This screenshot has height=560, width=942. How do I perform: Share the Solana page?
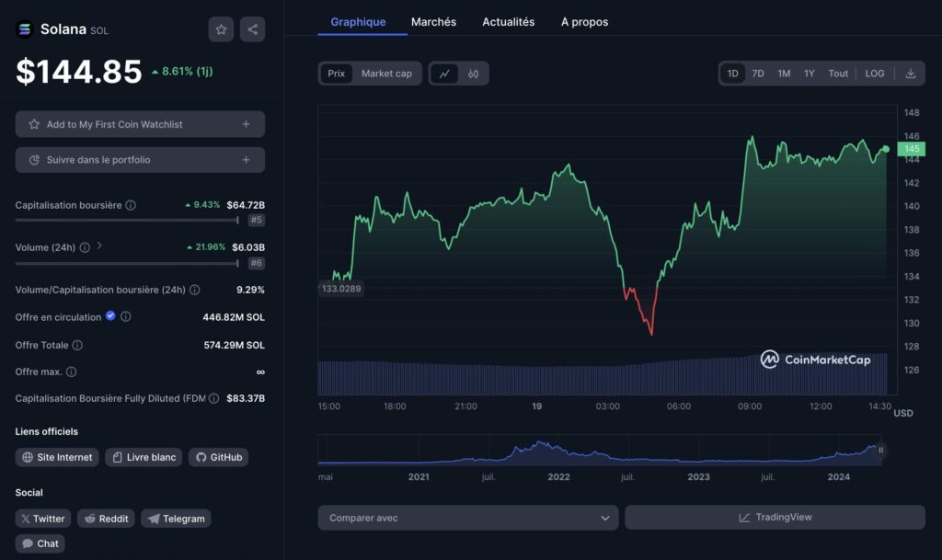(252, 29)
